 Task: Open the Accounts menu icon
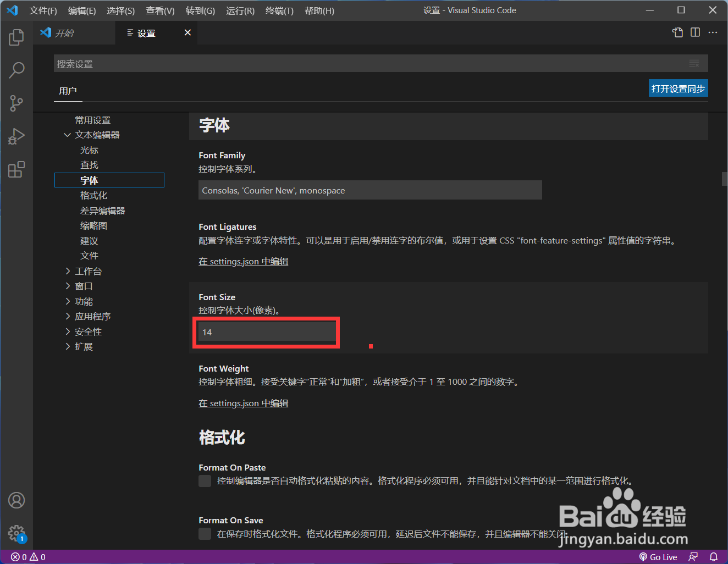[x=16, y=500]
